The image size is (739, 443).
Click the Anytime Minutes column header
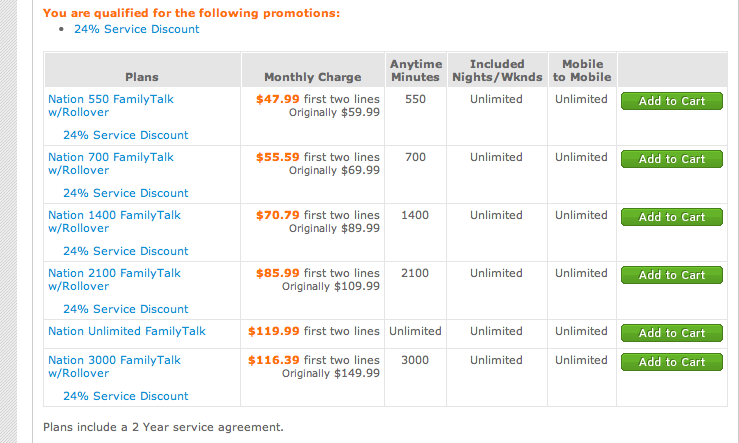(x=416, y=70)
